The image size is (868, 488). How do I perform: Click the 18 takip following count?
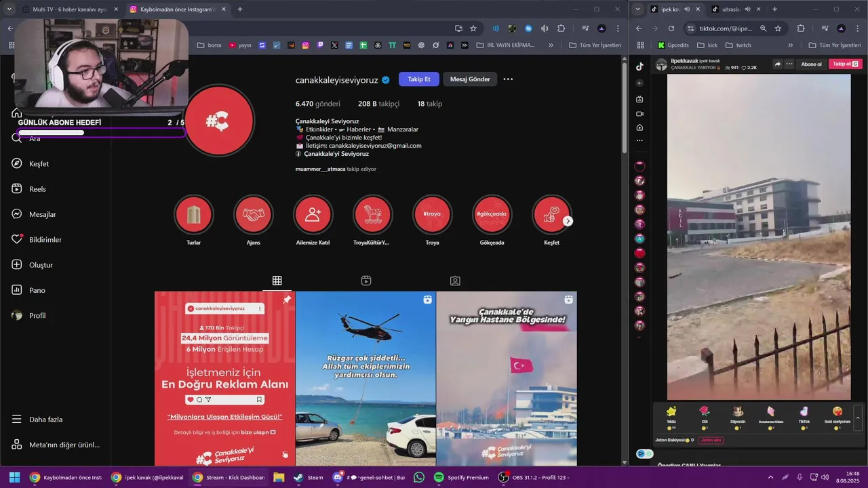coord(429,104)
